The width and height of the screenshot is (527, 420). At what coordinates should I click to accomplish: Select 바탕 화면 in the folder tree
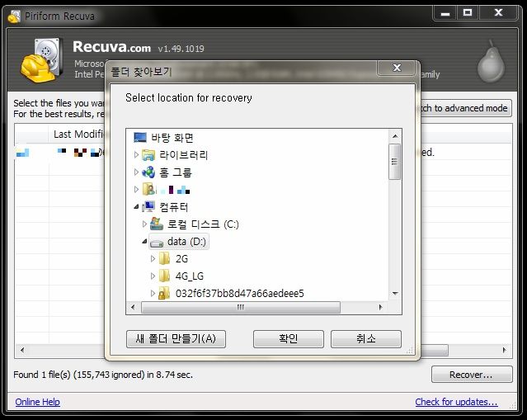click(x=172, y=138)
